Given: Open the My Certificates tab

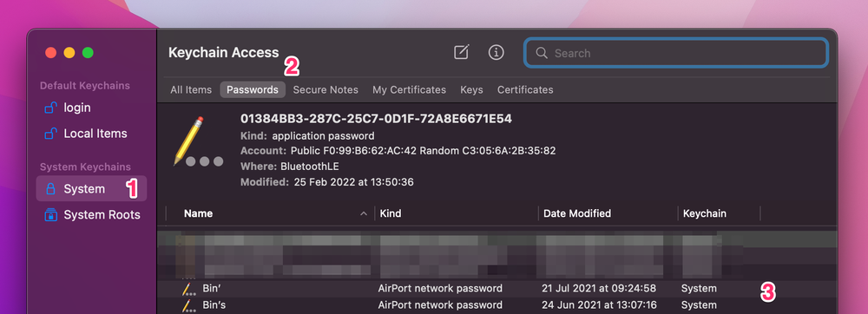Looking at the screenshot, I should (x=409, y=89).
